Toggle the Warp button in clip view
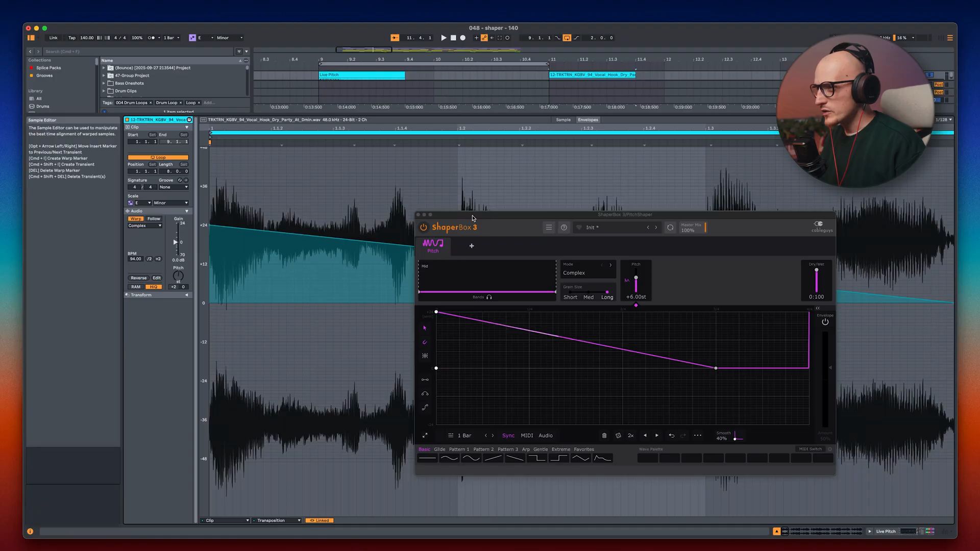Viewport: 980px width, 551px height. pos(135,219)
